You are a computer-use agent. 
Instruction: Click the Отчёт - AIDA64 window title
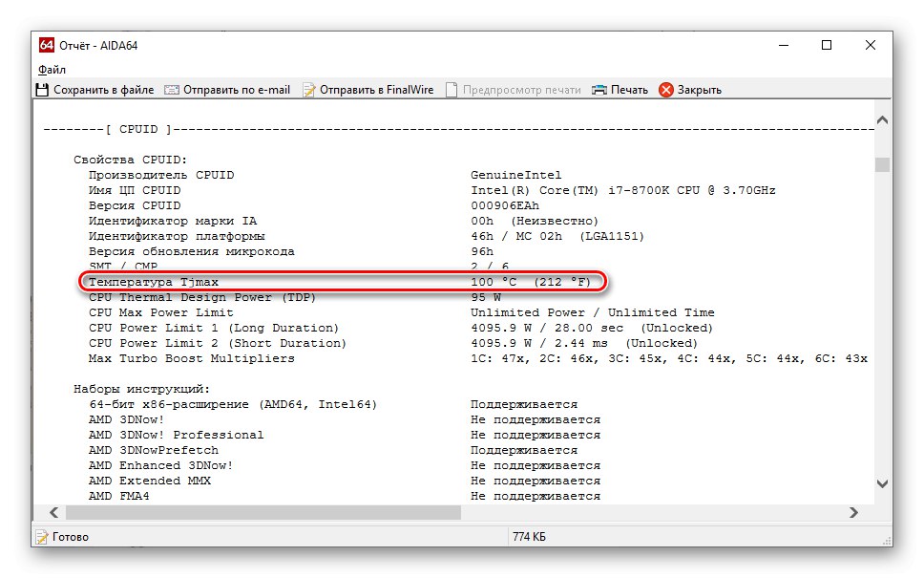pos(98,46)
